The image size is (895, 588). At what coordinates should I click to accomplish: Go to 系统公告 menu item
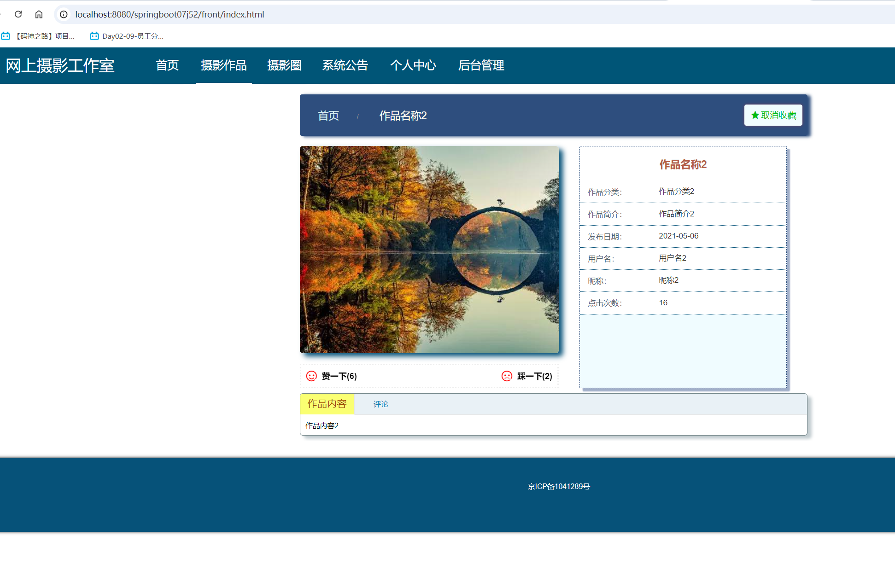pyautogui.click(x=345, y=65)
